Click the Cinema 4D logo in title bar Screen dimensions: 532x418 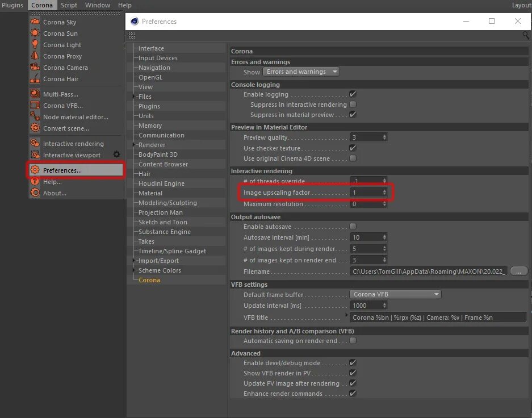pyautogui.click(x=135, y=21)
